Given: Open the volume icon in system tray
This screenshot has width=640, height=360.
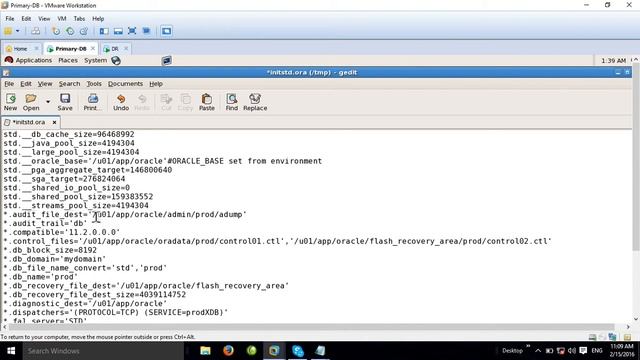Looking at the screenshot, I should point(572,351).
